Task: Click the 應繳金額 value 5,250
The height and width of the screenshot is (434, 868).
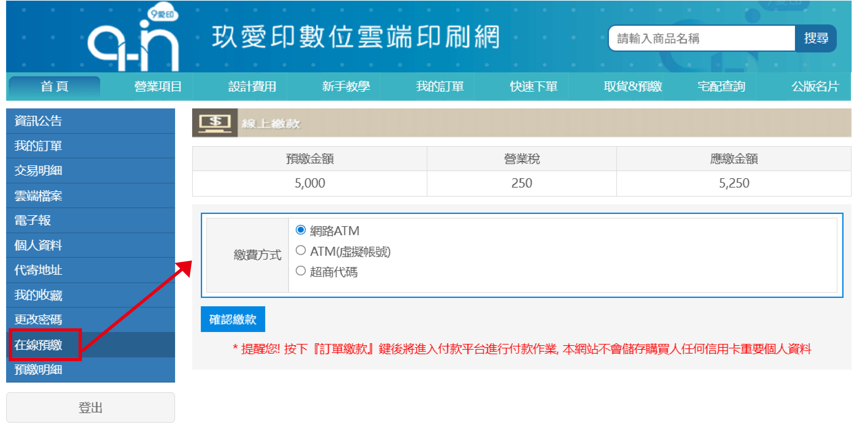Action: (734, 183)
